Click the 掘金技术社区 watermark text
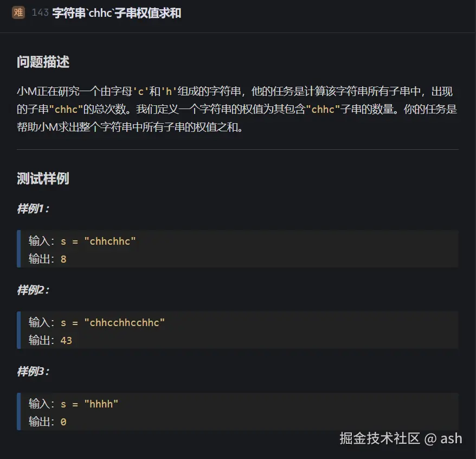 click(x=379, y=438)
